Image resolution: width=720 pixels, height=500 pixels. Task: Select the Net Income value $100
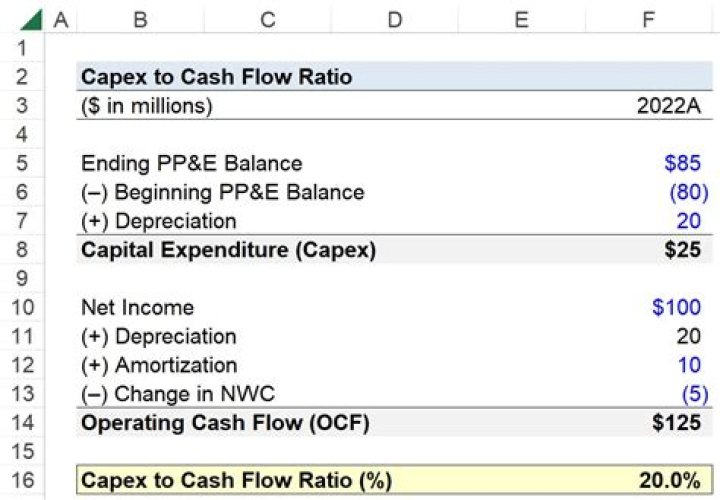(x=676, y=307)
